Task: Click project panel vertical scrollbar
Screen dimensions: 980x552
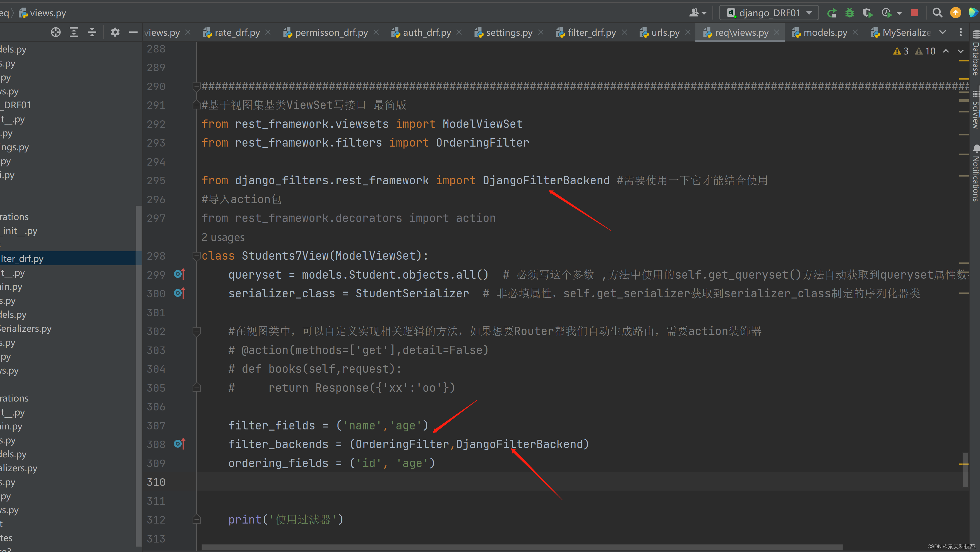Action: click(x=139, y=376)
